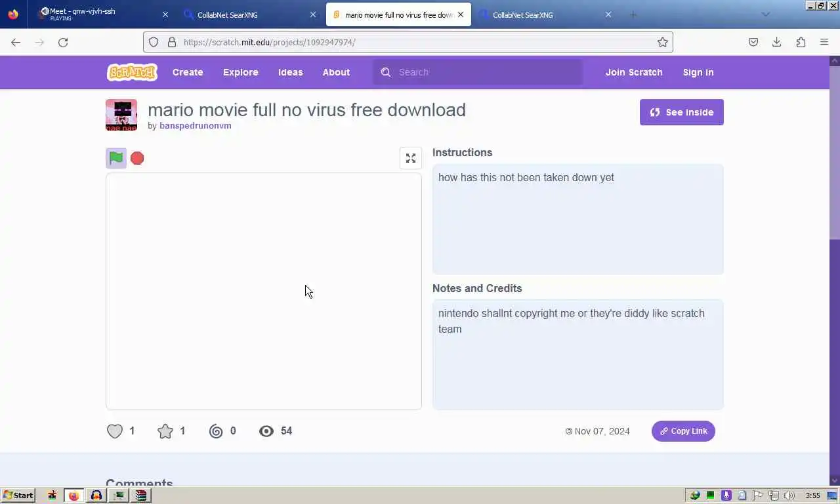840x504 pixels.
Task: Click the headphones app in taskbar
Action: [x=96, y=495]
